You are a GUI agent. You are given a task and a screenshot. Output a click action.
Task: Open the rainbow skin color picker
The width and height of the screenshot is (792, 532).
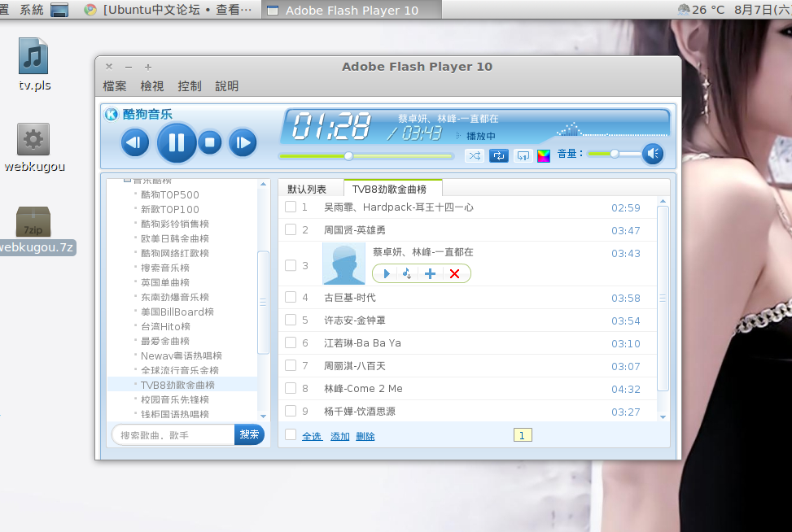click(544, 156)
